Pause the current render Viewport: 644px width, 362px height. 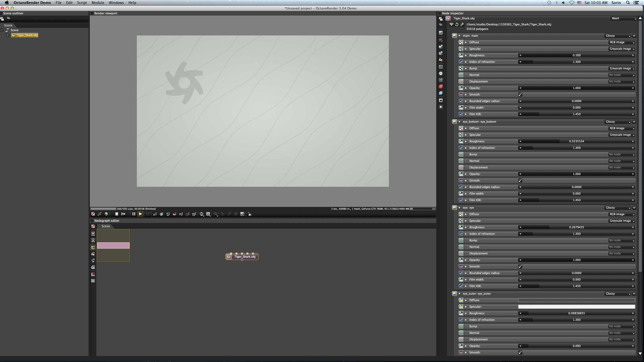point(134,214)
